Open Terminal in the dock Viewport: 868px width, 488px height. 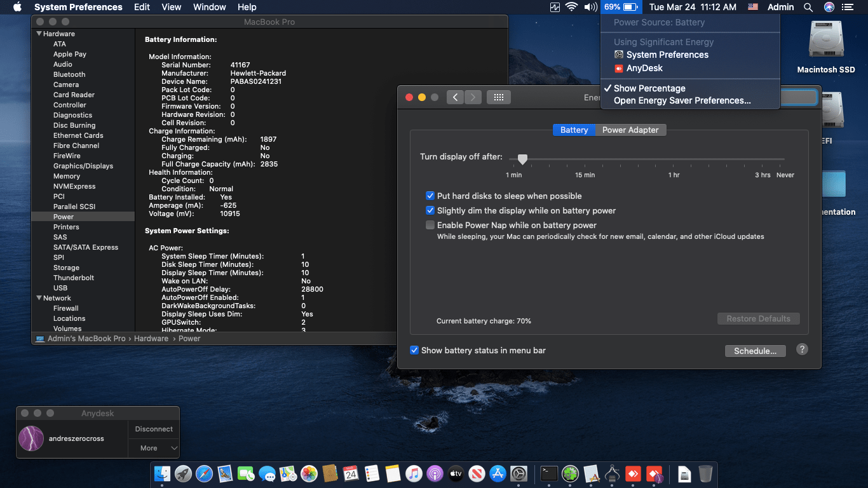[x=549, y=473]
